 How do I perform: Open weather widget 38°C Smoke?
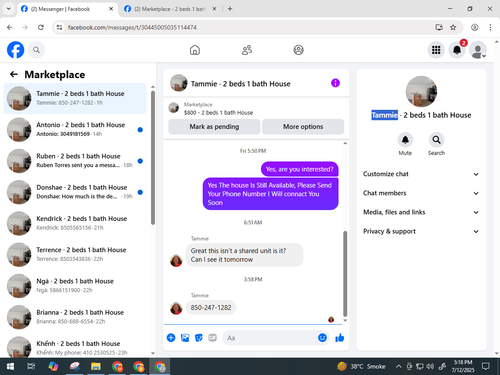[x=361, y=367]
